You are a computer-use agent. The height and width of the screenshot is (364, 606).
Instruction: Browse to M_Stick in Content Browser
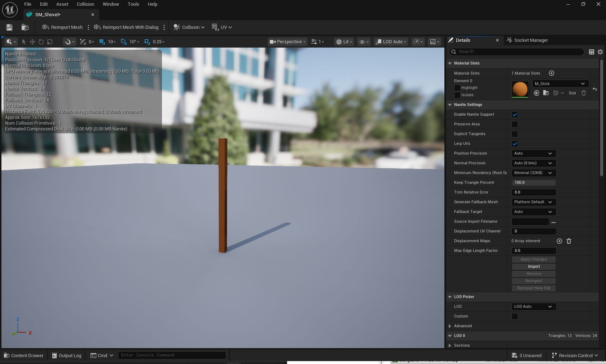pos(546,93)
